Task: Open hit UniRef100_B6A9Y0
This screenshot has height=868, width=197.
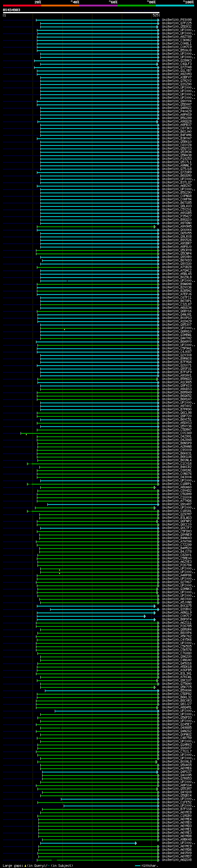Action: [x=176, y=342]
